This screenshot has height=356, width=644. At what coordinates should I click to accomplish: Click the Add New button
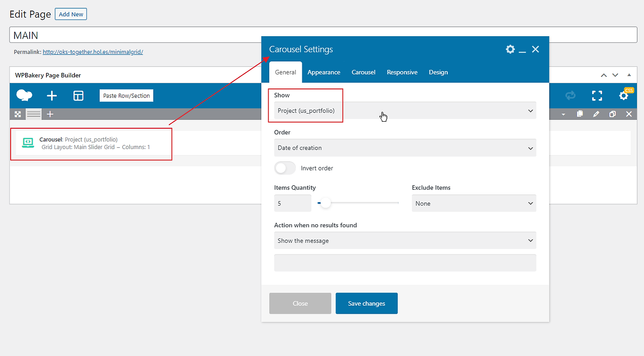pos(71,14)
